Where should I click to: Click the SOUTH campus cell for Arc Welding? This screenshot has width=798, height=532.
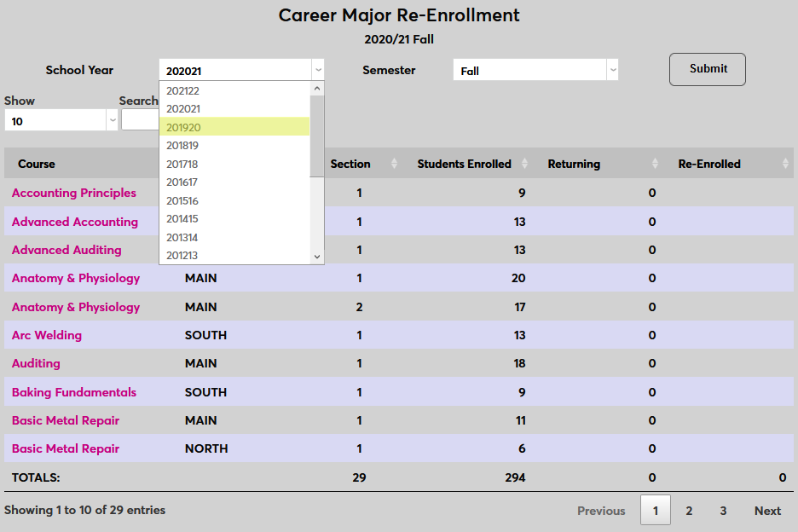pos(205,335)
